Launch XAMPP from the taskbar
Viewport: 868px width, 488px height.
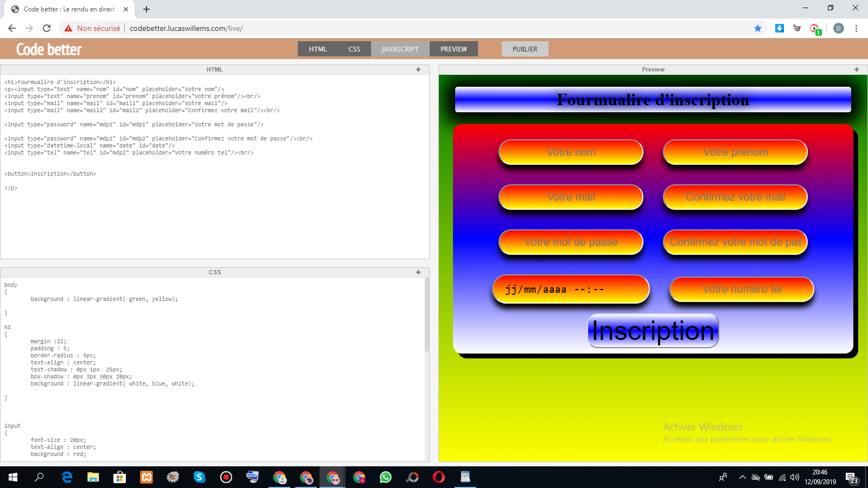[146, 477]
